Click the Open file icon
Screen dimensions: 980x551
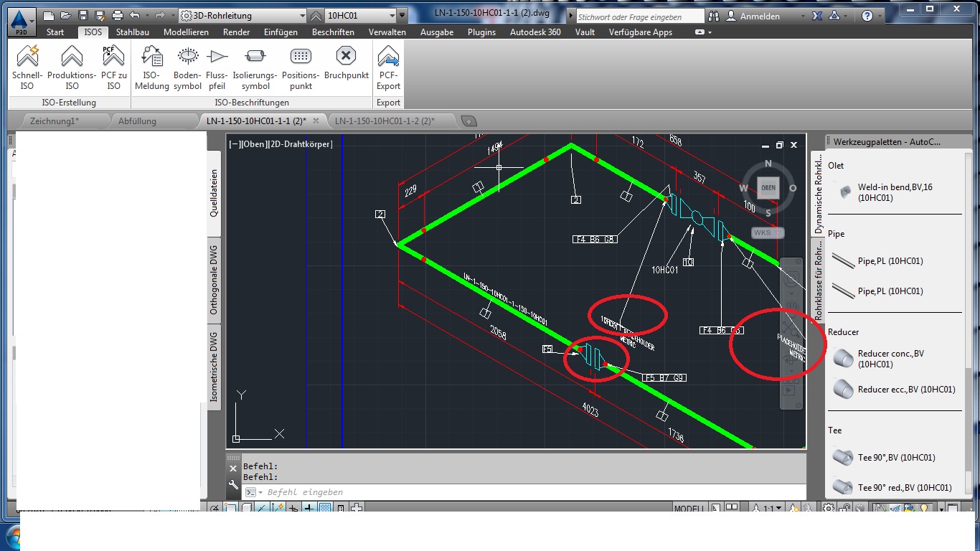point(65,15)
